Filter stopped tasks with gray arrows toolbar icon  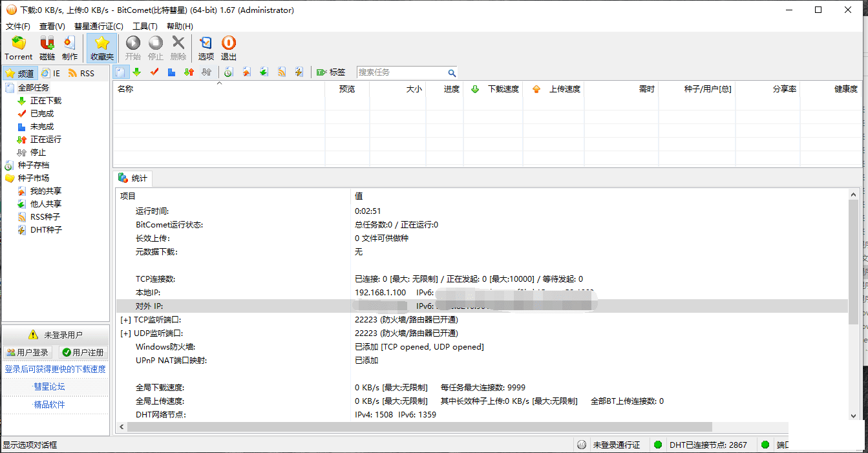coord(207,72)
